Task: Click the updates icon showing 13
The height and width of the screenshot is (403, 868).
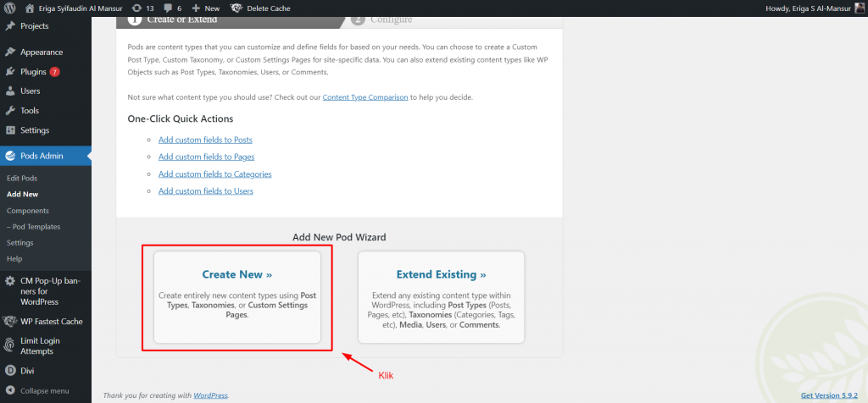Action: (x=136, y=8)
